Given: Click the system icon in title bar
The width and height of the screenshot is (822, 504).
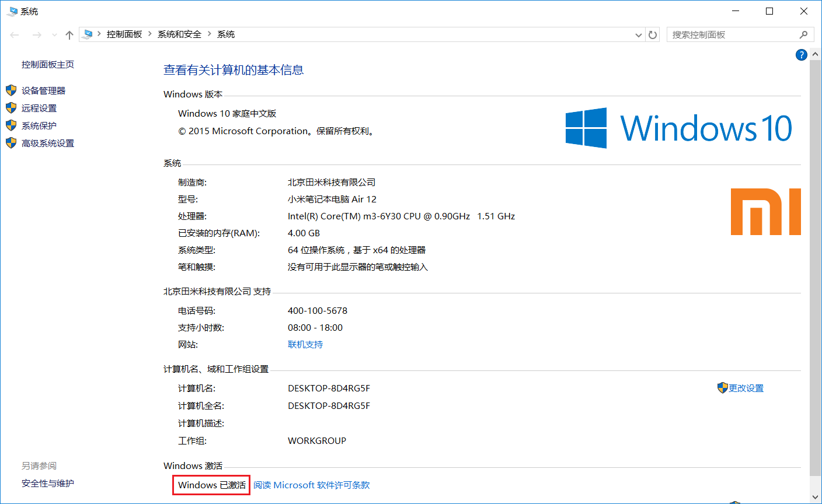Looking at the screenshot, I should [x=12, y=11].
